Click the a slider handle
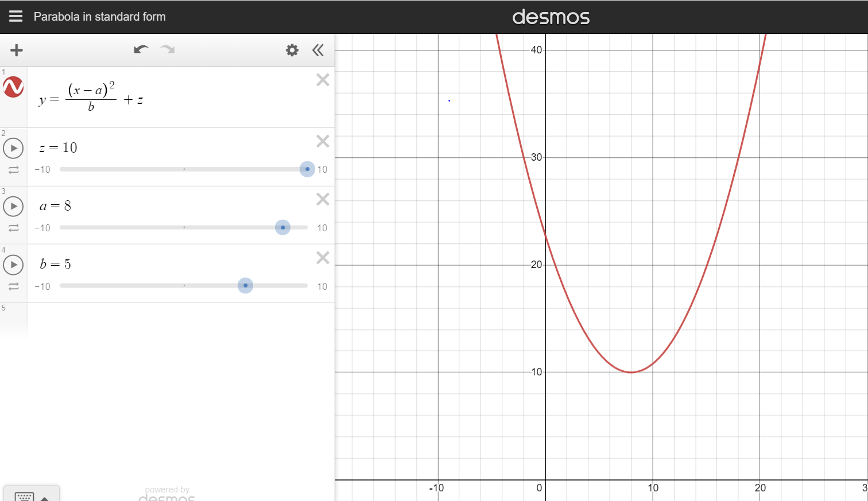The height and width of the screenshot is (501, 868). pyautogui.click(x=282, y=227)
